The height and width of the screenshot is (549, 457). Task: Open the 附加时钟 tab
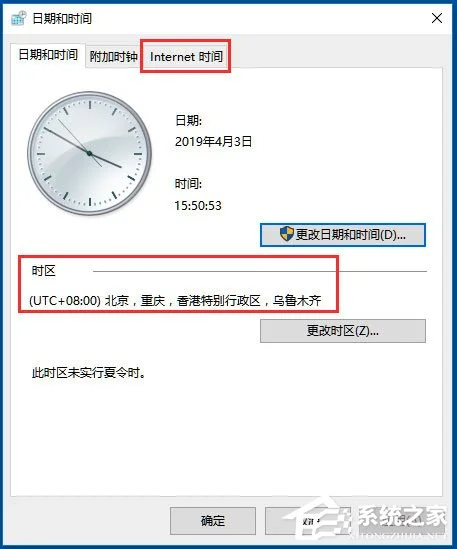click(x=113, y=56)
